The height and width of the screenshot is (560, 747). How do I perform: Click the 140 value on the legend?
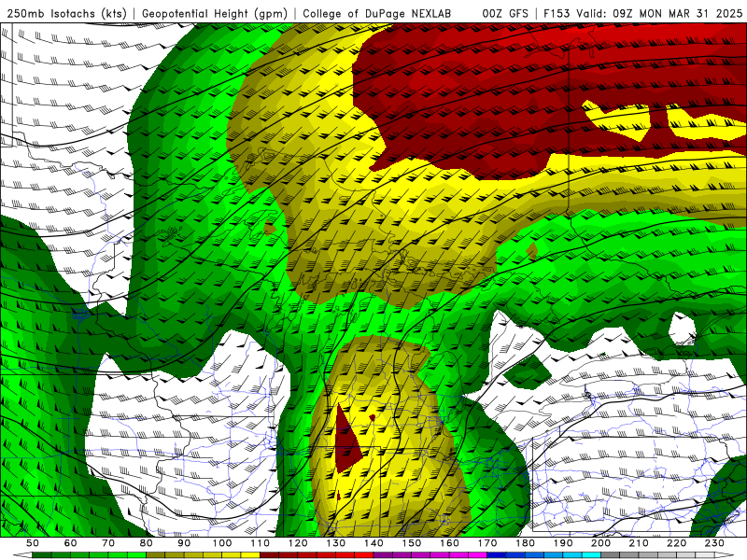[373, 543]
